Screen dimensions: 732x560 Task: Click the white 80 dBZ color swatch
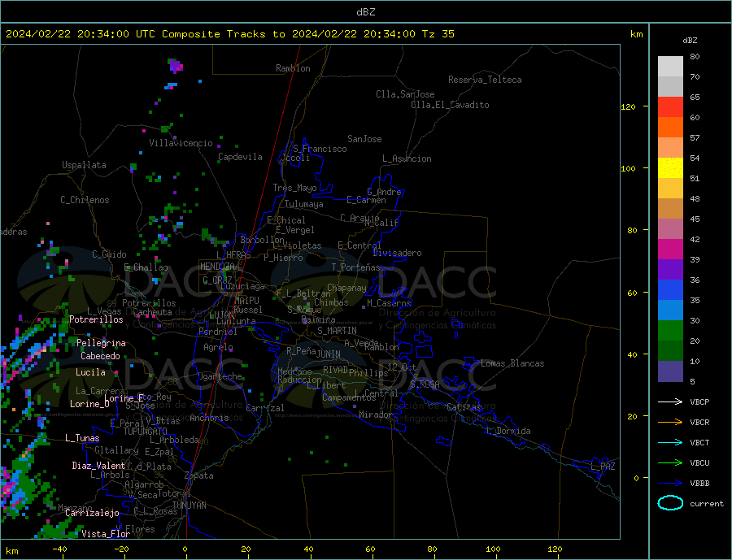[x=670, y=67]
